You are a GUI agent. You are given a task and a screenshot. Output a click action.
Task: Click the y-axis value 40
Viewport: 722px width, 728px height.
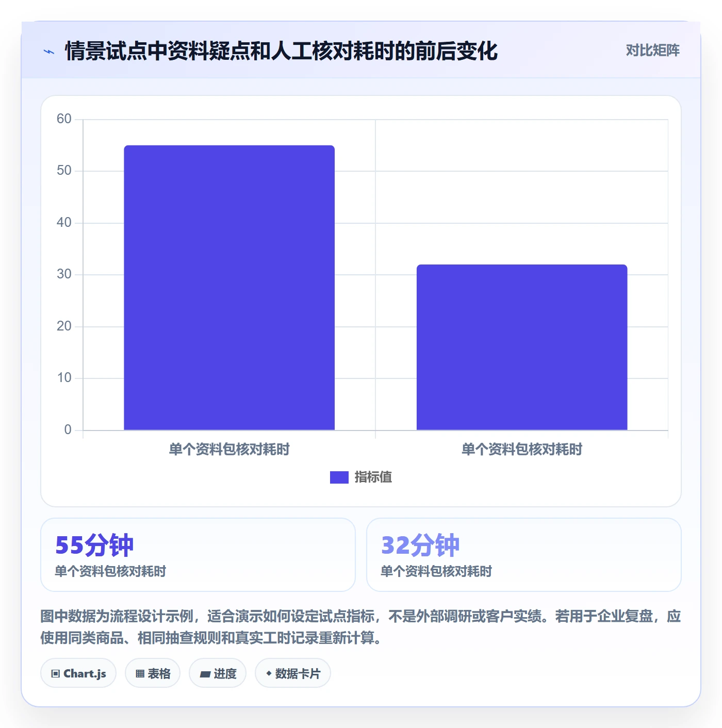(64, 223)
